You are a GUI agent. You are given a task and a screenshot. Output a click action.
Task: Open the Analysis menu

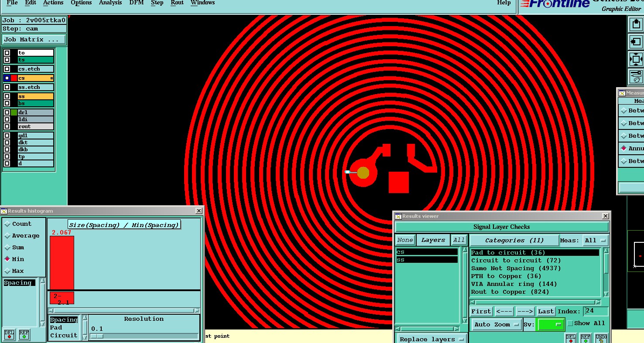click(x=110, y=3)
